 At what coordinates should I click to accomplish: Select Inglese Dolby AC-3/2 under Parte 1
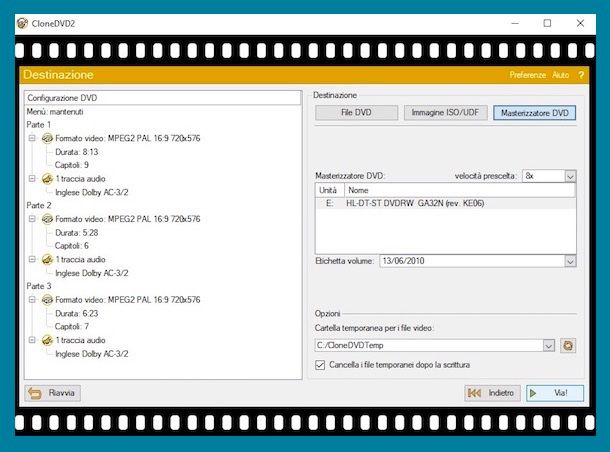[x=91, y=193]
